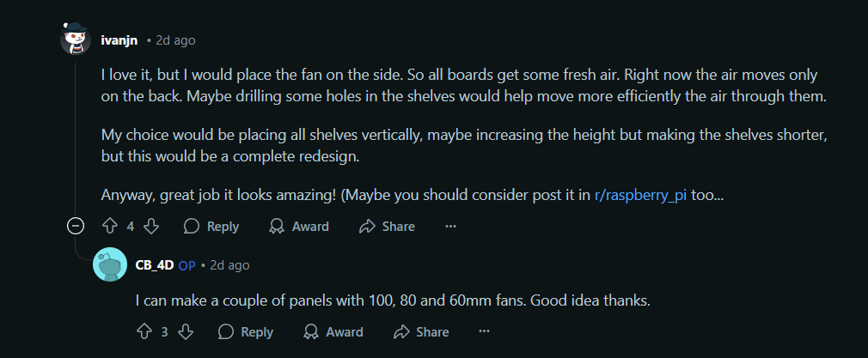Click the 2d ago timestamp on CB_4D's reply
The height and width of the screenshot is (358, 868).
[x=229, y=265]
